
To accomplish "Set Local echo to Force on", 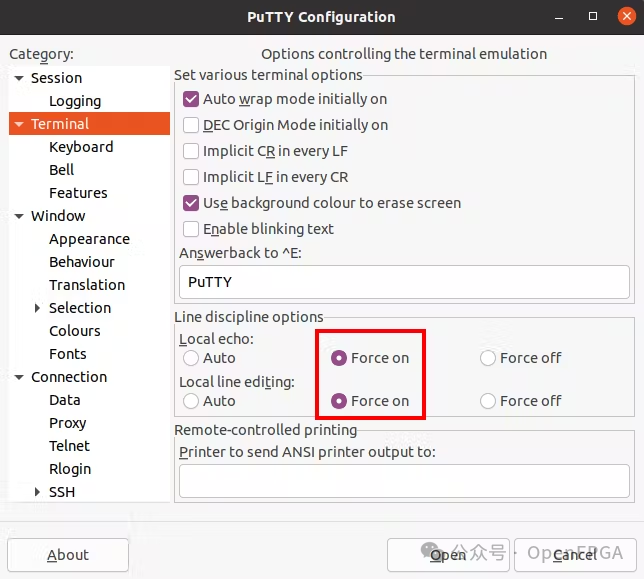I will [x=339, y=358].
